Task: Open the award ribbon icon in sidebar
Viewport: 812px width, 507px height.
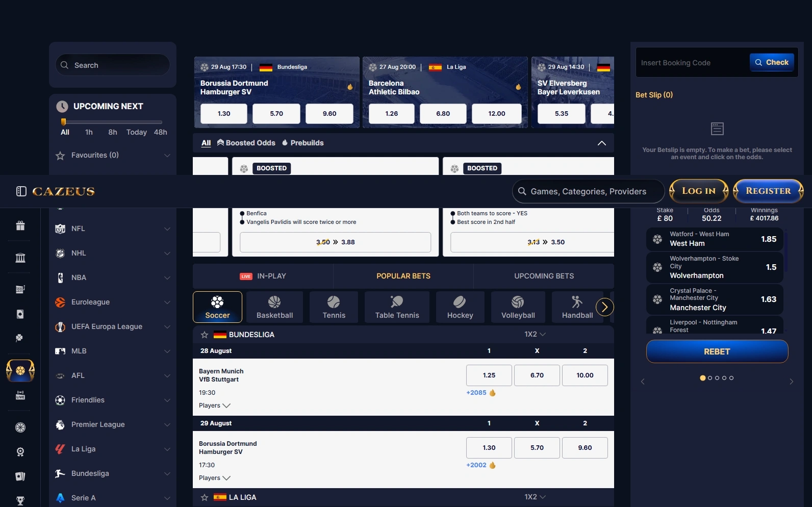Action: 20,452
